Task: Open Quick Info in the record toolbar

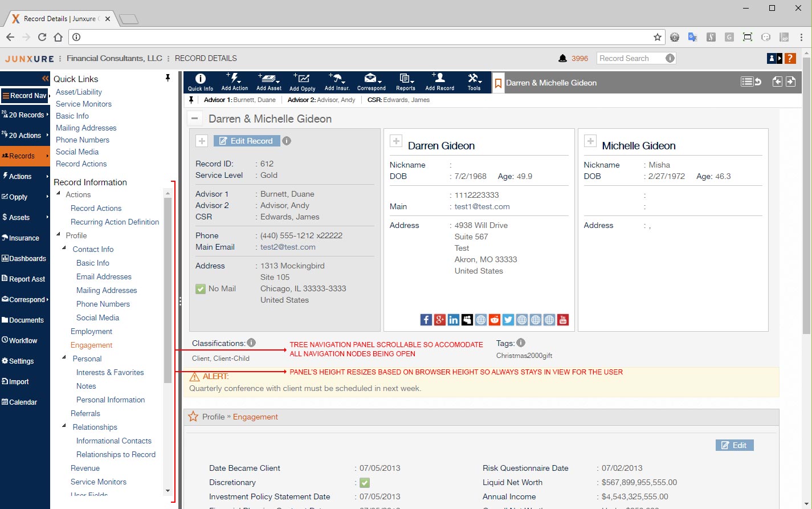Action: pyautogui.click(x=200, y=82)
